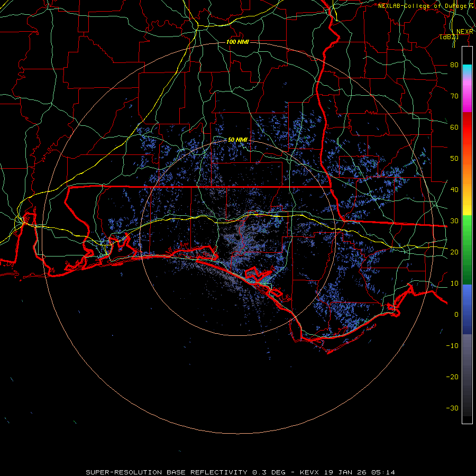Screen dimensions: 476x476
Task: Click the [dBZ] units label
Action: point(449,36)
